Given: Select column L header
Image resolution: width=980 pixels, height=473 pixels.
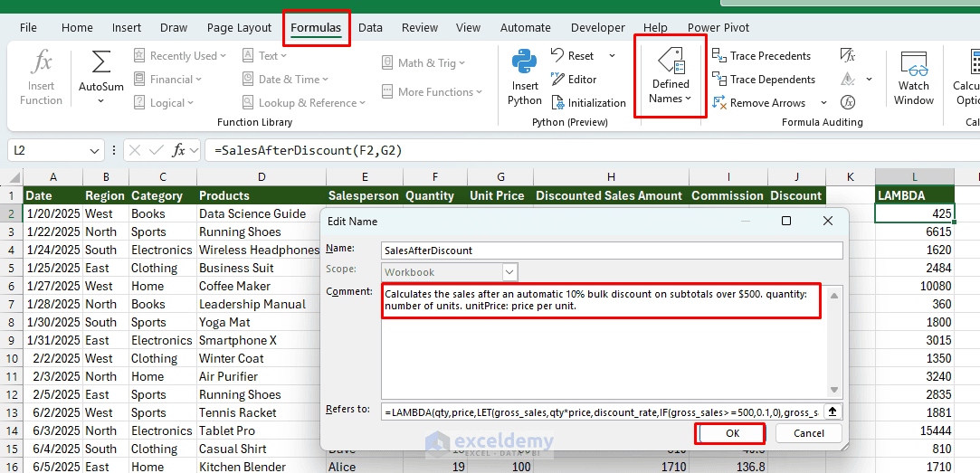Looking at the screenshot, I should 914,177.
